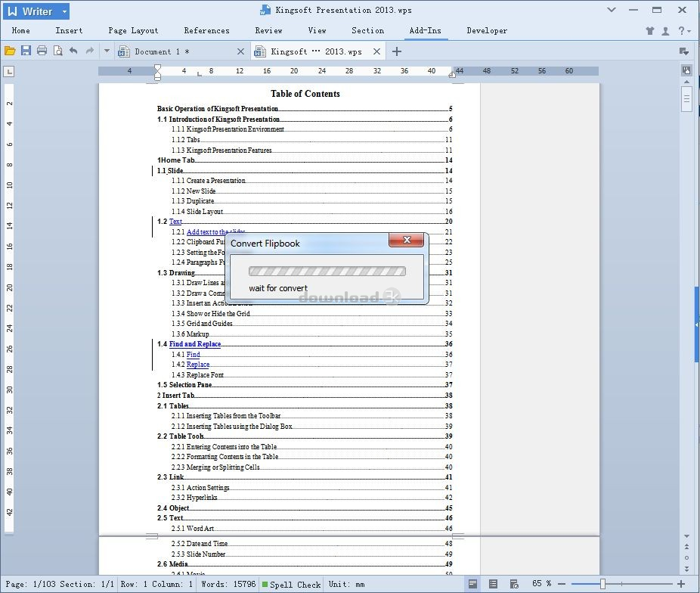This screenshot has height=593, width=700.
Task: Click the '1.5 Selection Pane' contents entry
Action: point(305,385)
